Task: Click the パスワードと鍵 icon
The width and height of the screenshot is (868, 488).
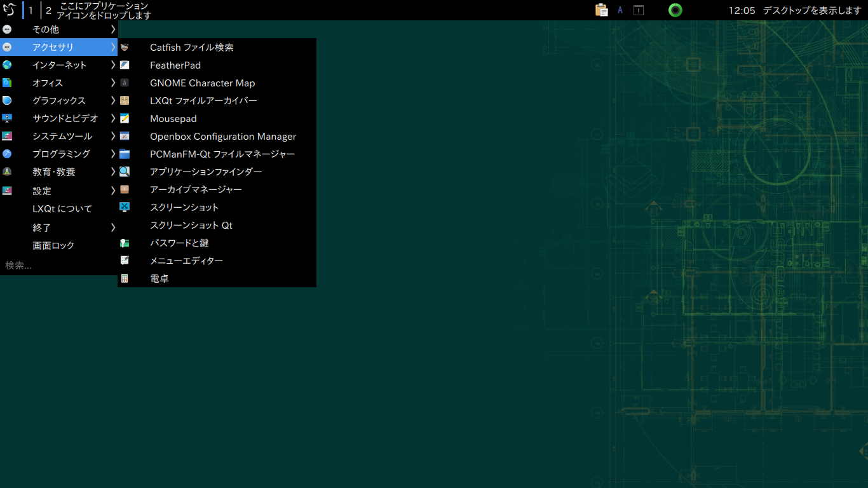Action: tap(125, 243)
